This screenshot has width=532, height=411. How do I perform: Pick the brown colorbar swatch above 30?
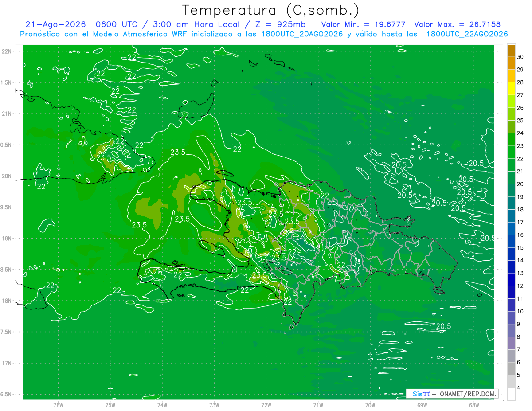(x=511, y=51)
